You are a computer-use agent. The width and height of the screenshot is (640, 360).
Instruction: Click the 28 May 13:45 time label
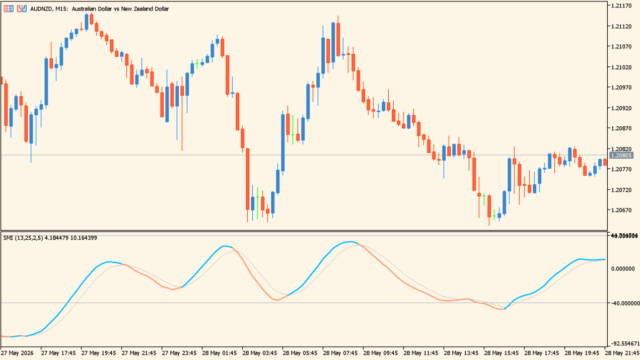(461, 353)
